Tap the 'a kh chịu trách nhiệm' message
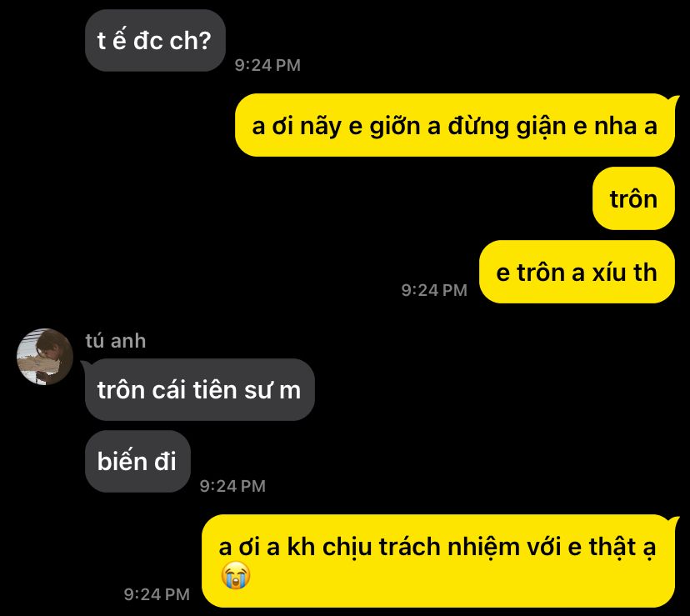This screenshot has width=690, height=616. [438, 561]
